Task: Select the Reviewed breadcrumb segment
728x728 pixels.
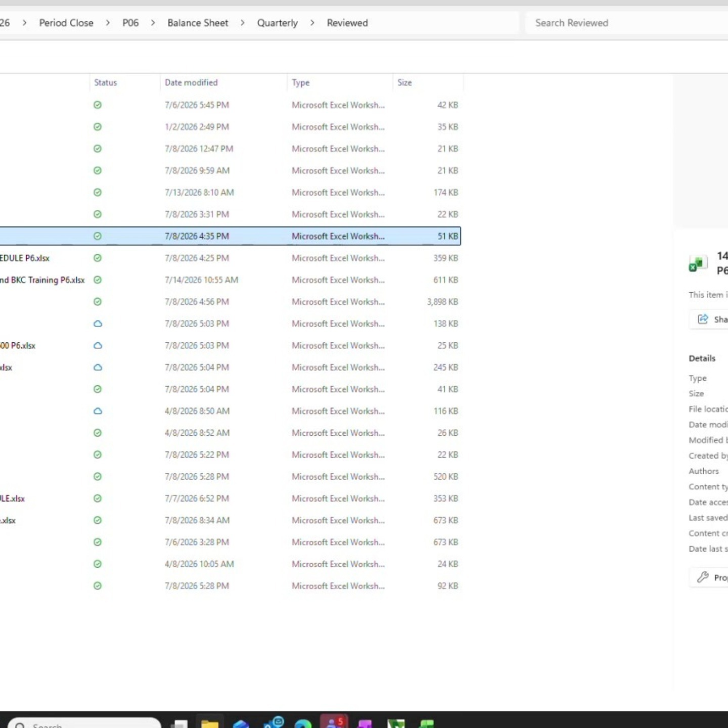Action: (347, 23)
